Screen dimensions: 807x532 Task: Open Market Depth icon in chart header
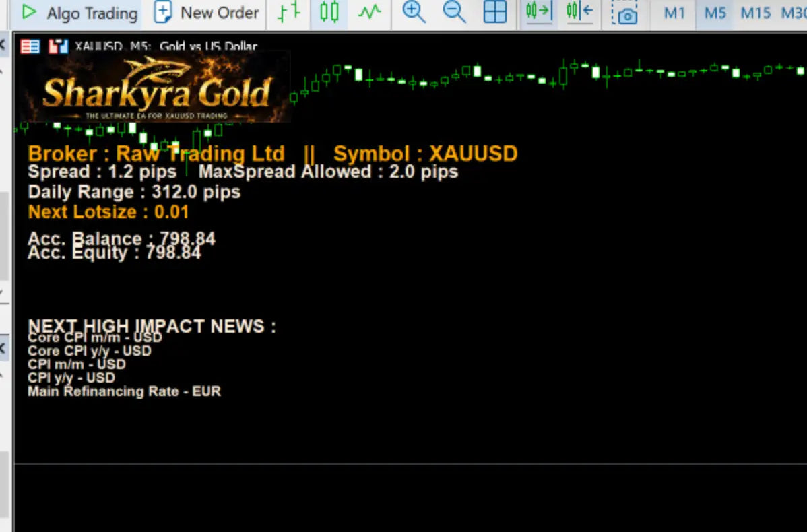pos(30,47)
